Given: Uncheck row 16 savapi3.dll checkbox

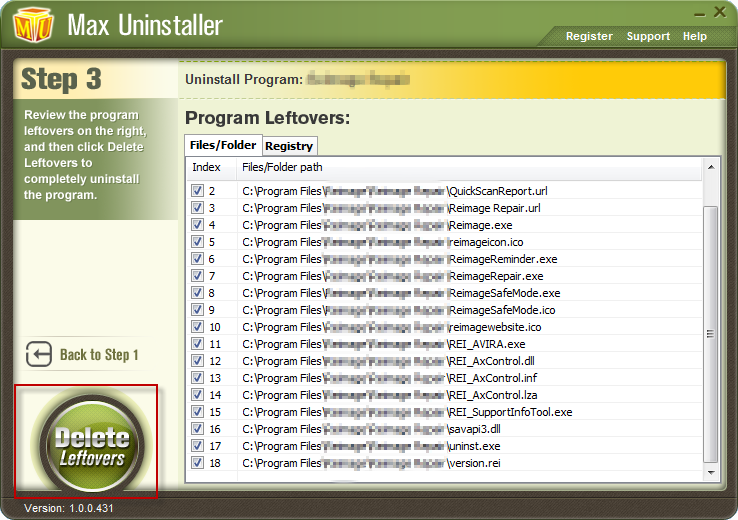Looking at the screenshot, I should point(198,429).
